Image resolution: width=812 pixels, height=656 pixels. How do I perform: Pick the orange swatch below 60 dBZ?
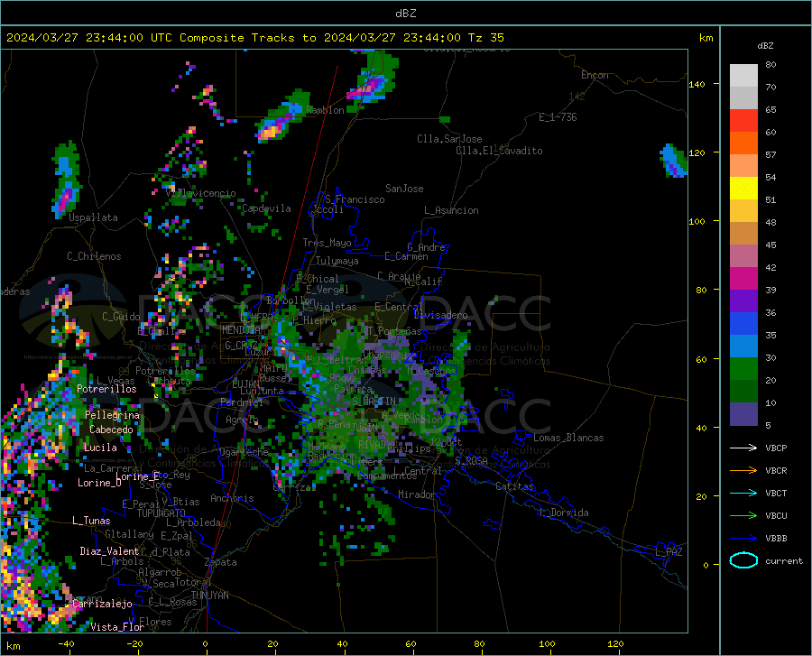coord(743,143)
